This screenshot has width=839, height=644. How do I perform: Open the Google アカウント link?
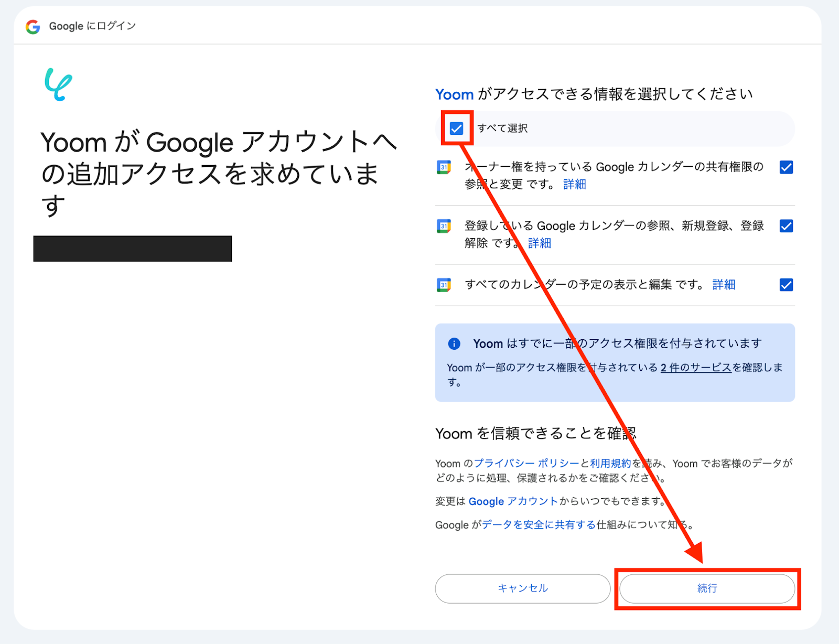(x=513, y=501)
